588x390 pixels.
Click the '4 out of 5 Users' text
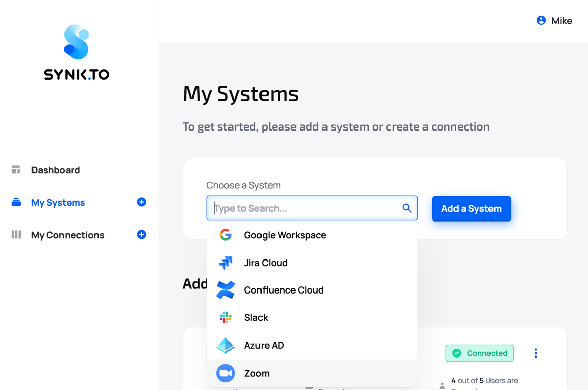(485, 381)
